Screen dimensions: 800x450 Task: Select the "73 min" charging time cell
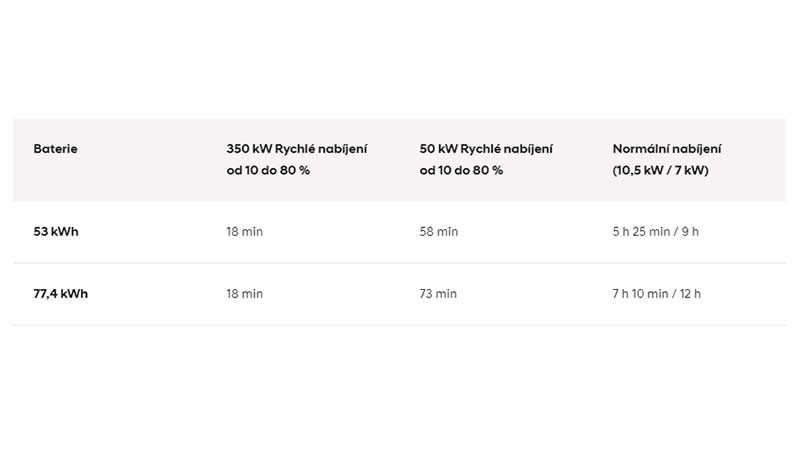438,294
